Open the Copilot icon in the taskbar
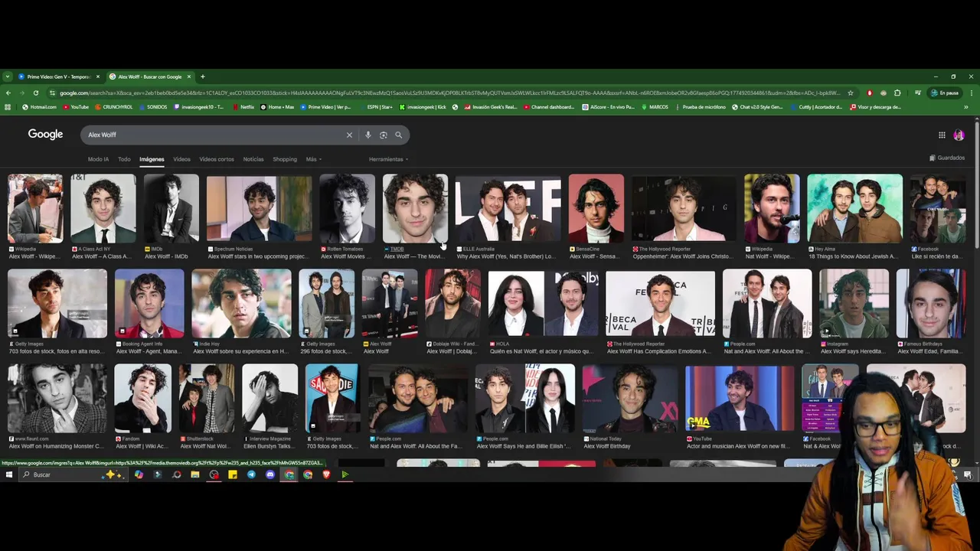The image size is (980, 551). click(x=139, y=474)
